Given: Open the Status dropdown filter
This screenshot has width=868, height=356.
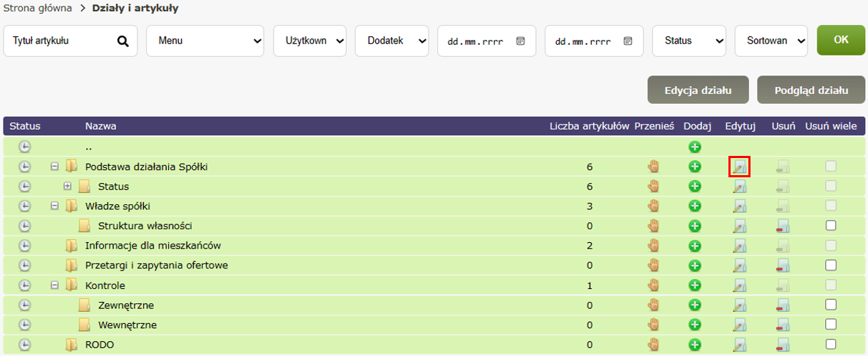Looking at the screenshot, I should click(x=689, y=41).
